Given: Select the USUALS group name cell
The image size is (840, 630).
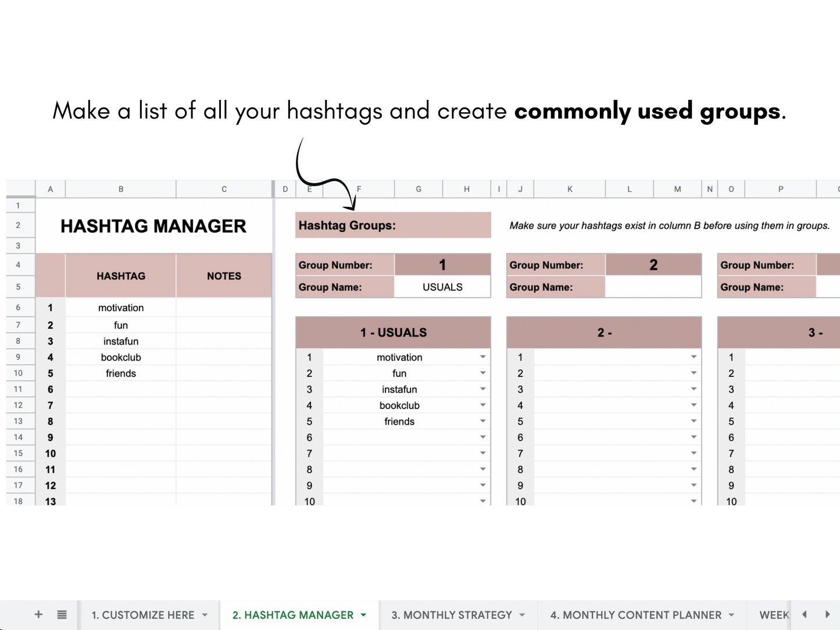Looking at the screenshot, I should 442,287.
